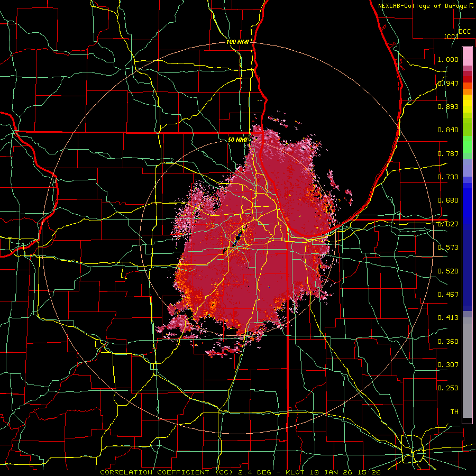
Task: Click the gray swatch on the color scale
Action: [x=467, y=368]
